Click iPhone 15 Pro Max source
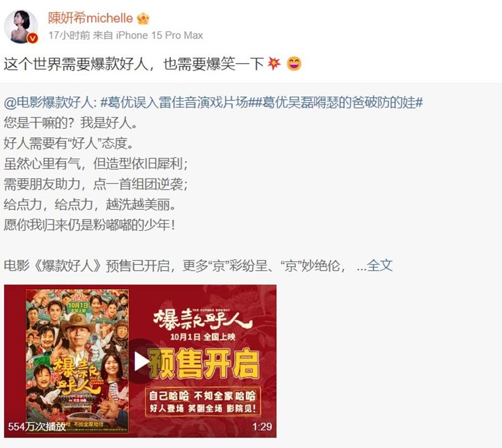This screenshot has width=502, height=448. pyautogui.click(x=160, y=35)
